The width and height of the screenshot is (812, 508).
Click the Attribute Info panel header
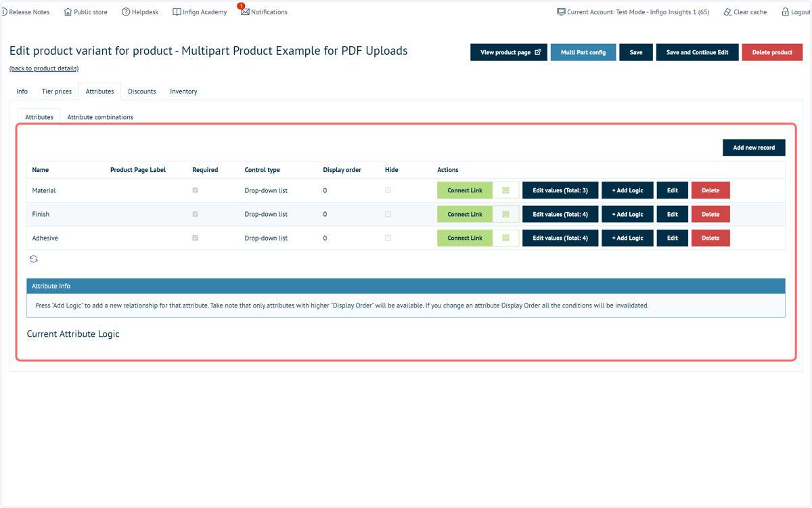[x=406, y=286]
